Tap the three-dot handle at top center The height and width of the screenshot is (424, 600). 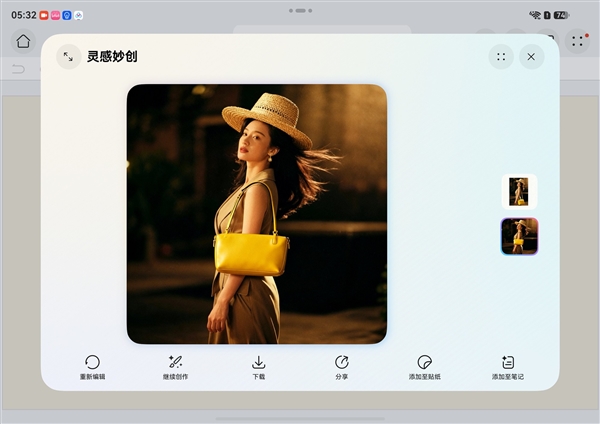299,11
